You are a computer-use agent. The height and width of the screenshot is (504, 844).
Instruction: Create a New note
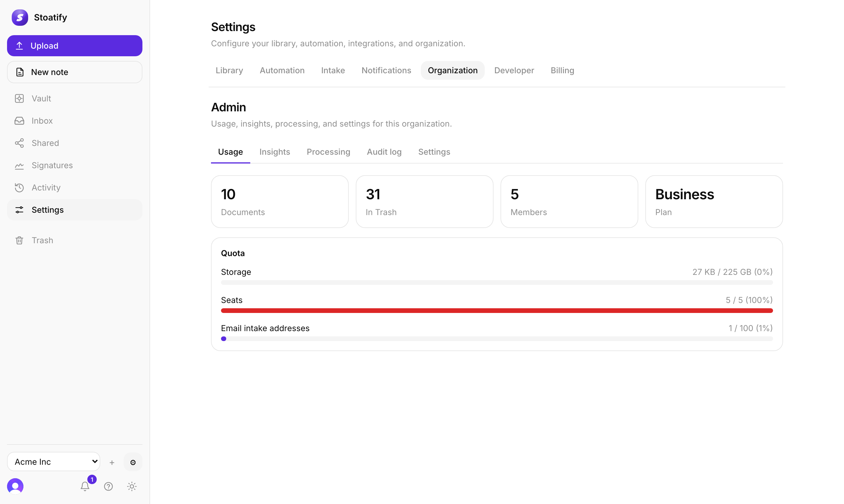[74, 72]
